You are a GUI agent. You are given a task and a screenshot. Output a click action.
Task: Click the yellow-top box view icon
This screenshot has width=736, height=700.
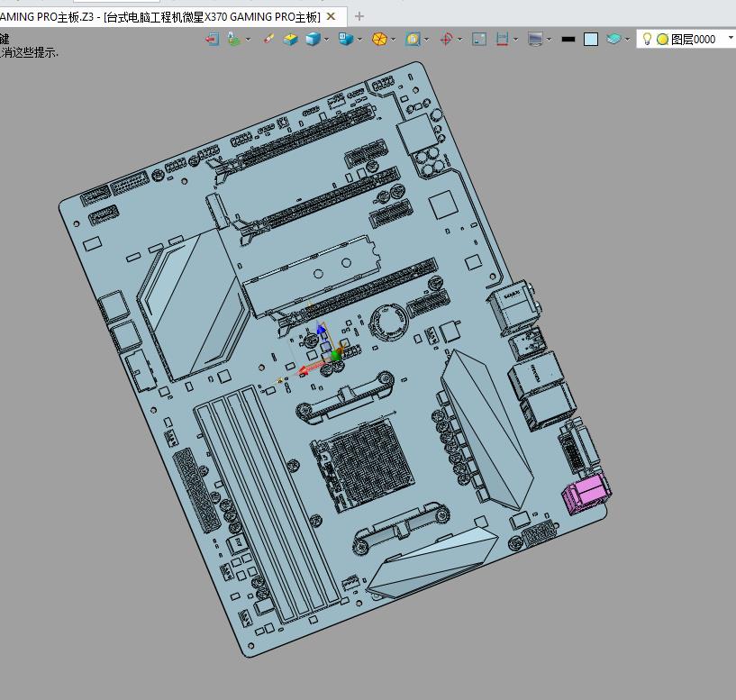point(291,39)
